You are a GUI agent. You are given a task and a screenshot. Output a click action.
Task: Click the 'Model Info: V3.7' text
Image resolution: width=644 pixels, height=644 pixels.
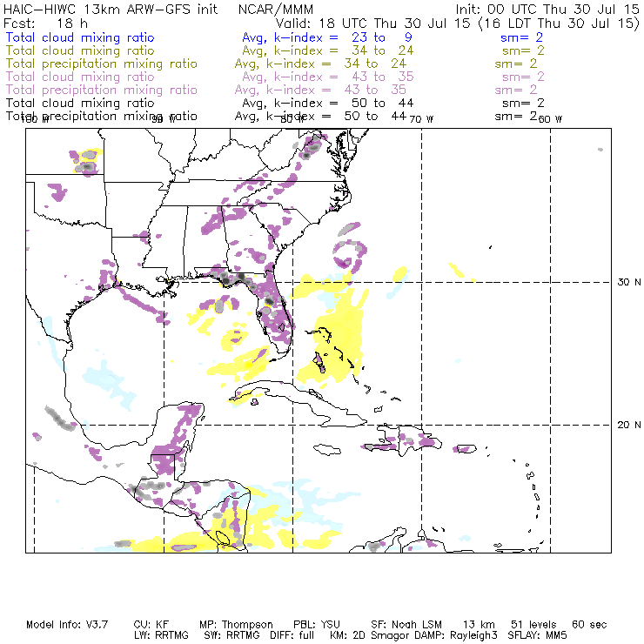pos(67,625)
